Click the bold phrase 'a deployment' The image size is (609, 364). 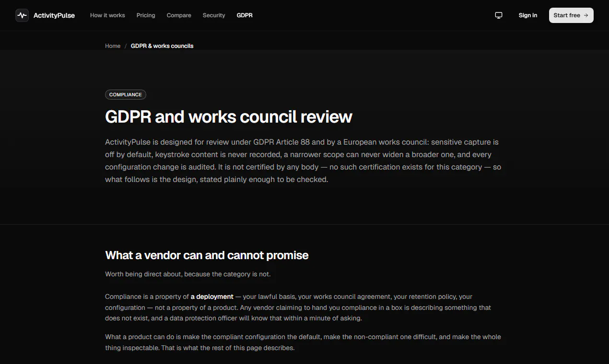click(212, 296)
